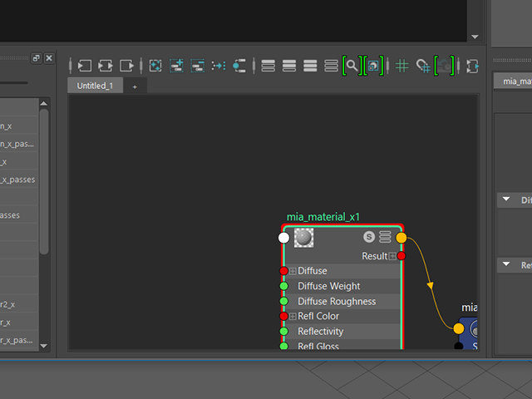Collapse the Dif section in right panel
The image size is (532, 399).
(x=506, y=199)
